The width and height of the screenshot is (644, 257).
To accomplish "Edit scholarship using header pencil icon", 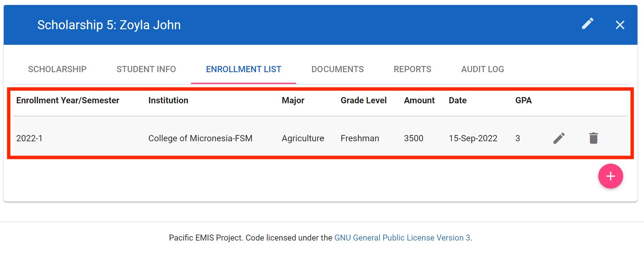I will [x=587, y=24].
